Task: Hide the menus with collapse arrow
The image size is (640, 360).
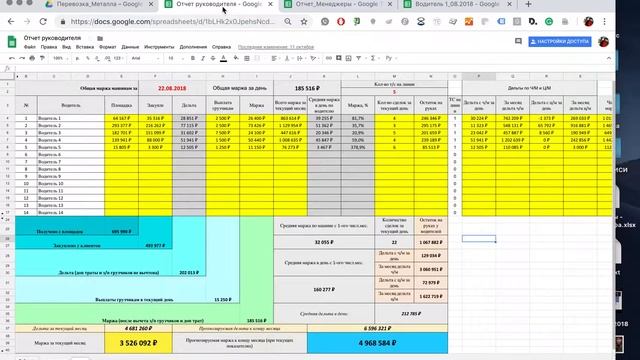Action: point(609,58)
